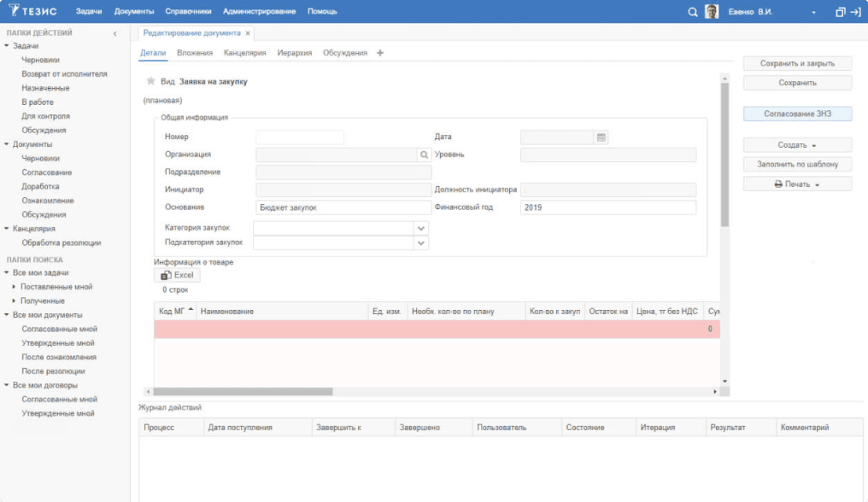Click the Согласование ЗНЗ button
This screenshot has width=868, height=502.
[x=797, y=114]
